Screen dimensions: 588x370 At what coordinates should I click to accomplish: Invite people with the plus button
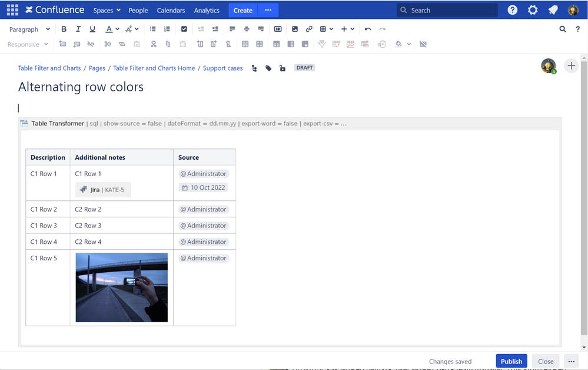click(x=571, y=66)
